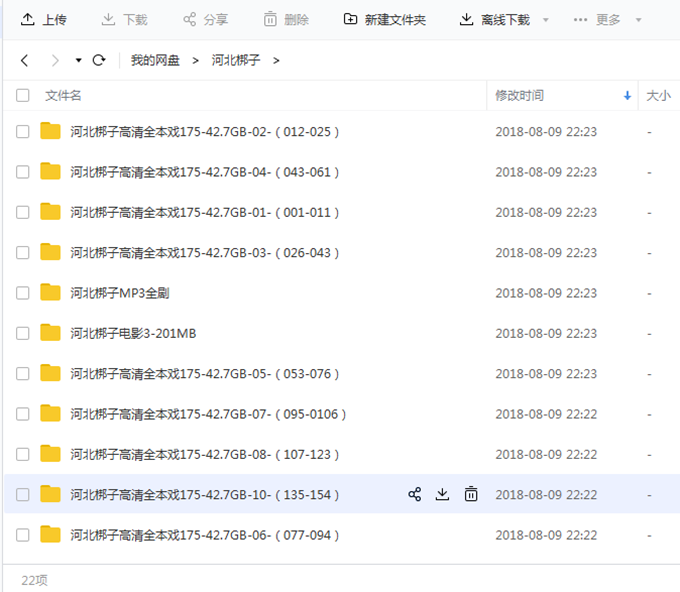Open 河北梆子高清全本戏175-42.7GB-04- (043-061)
The image size is (680, 592).
tap(205, 172)
